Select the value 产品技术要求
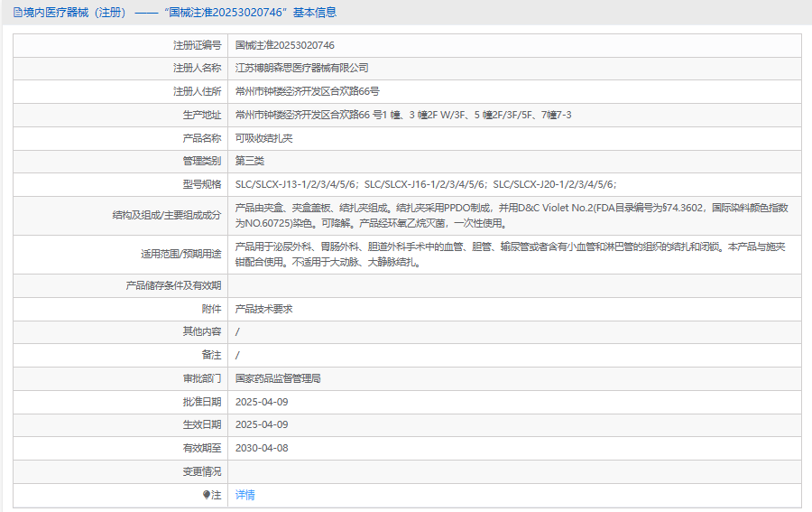812x512 pixels. click(264, 310)
